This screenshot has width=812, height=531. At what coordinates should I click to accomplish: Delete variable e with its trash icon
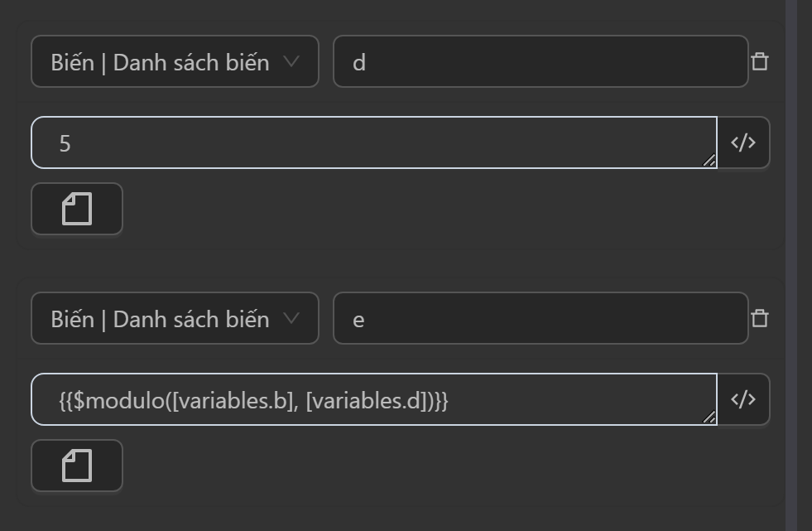click(759, 319)
